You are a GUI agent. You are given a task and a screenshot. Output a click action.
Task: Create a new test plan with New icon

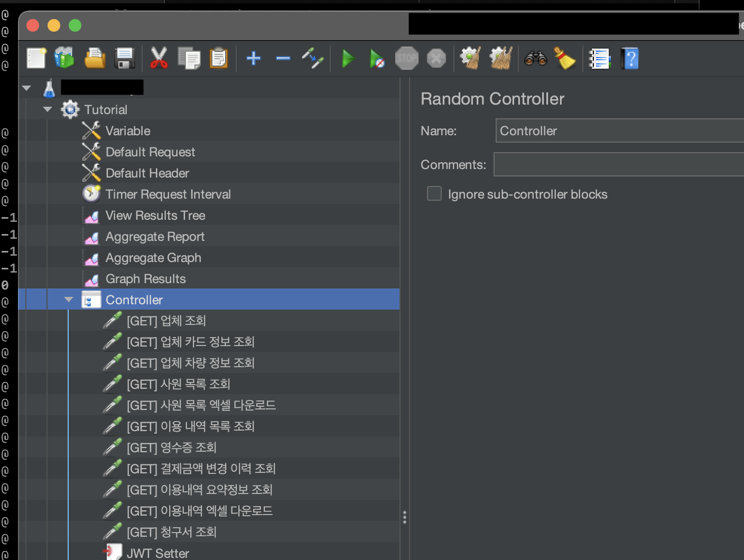tap(36, 58)
